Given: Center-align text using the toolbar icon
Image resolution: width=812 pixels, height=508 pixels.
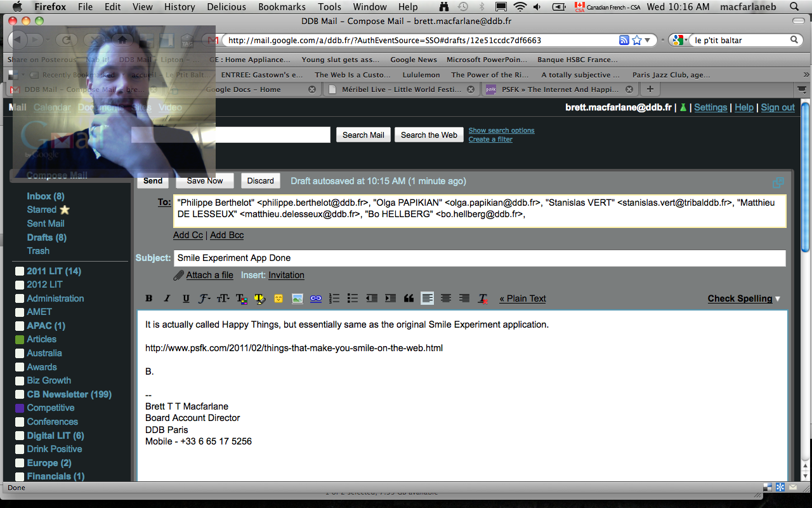Looking at the screenshot, I should point(446,298).
